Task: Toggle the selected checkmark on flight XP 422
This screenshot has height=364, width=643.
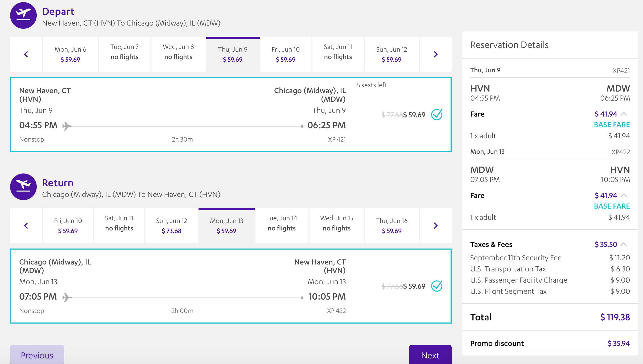Action: point(437,286)
